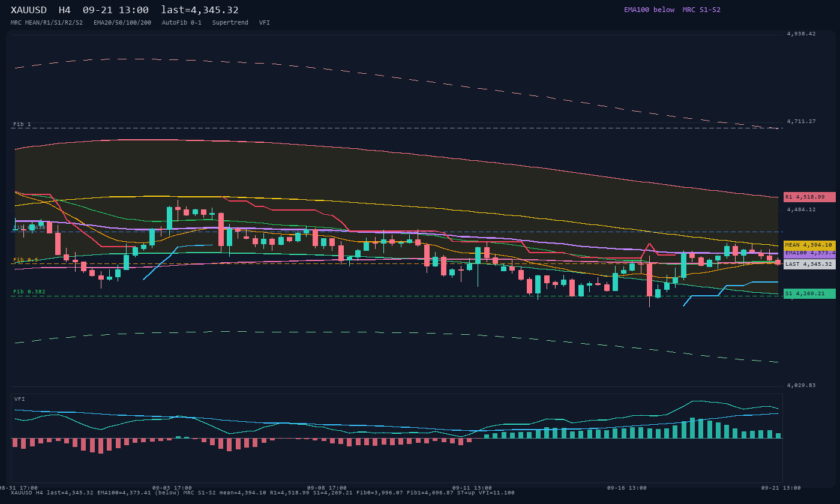Click the XAUUSD symbol in the chart title
Image resolution: width=840 pixels, height=504 pixels.
31,10
